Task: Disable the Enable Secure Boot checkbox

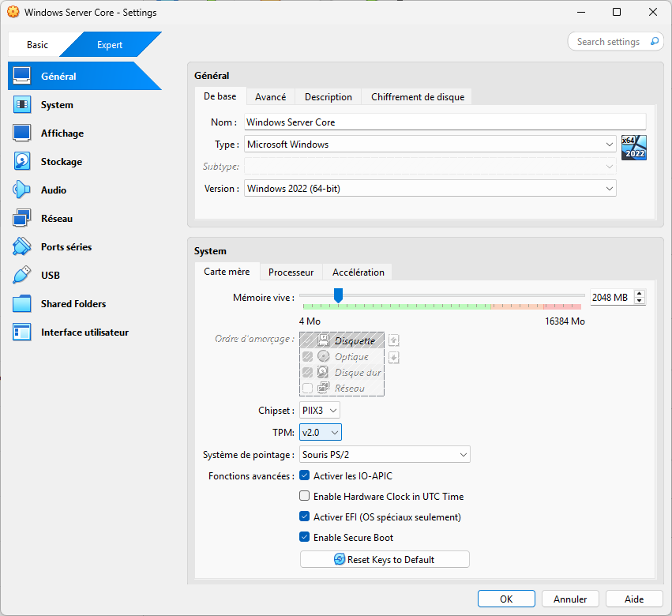Action: coord(304,537)
